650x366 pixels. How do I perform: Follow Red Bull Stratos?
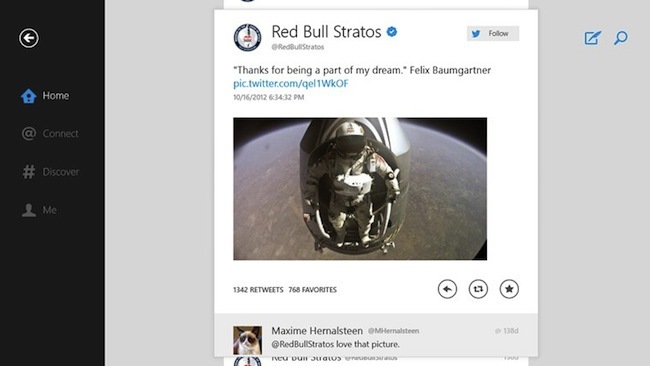coord(493,34)
